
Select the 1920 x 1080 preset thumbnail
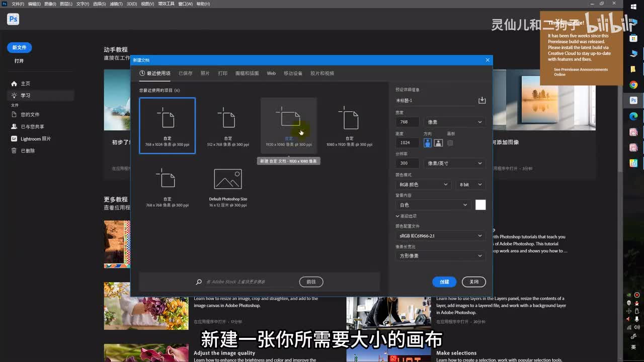point(289,125)
